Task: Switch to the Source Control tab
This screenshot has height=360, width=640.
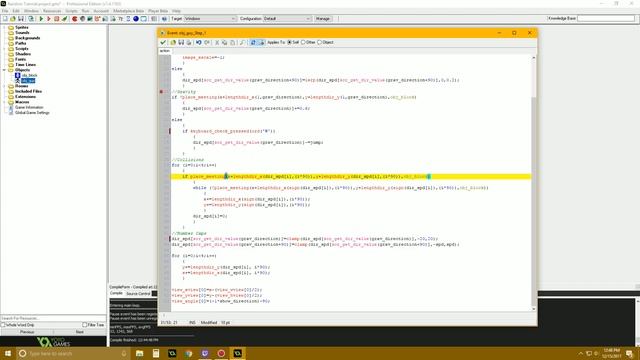Action: [138, 293]
